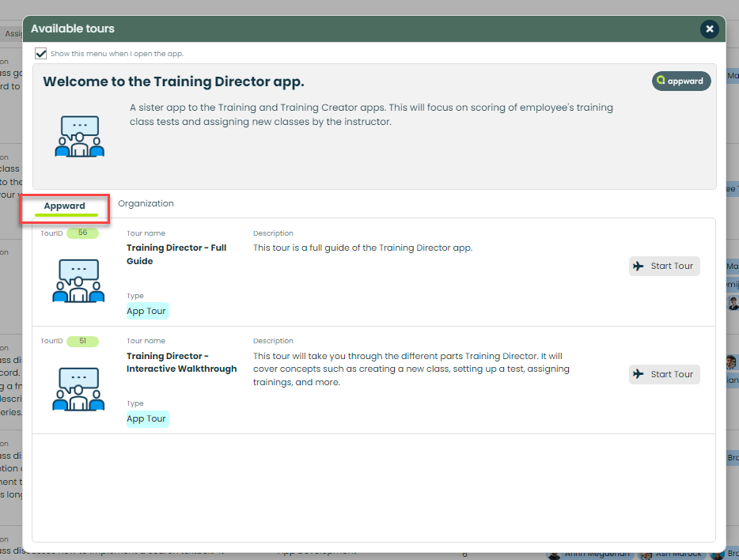Select the 'Training Director - Interactive Walkthrough' tour name

181,362
